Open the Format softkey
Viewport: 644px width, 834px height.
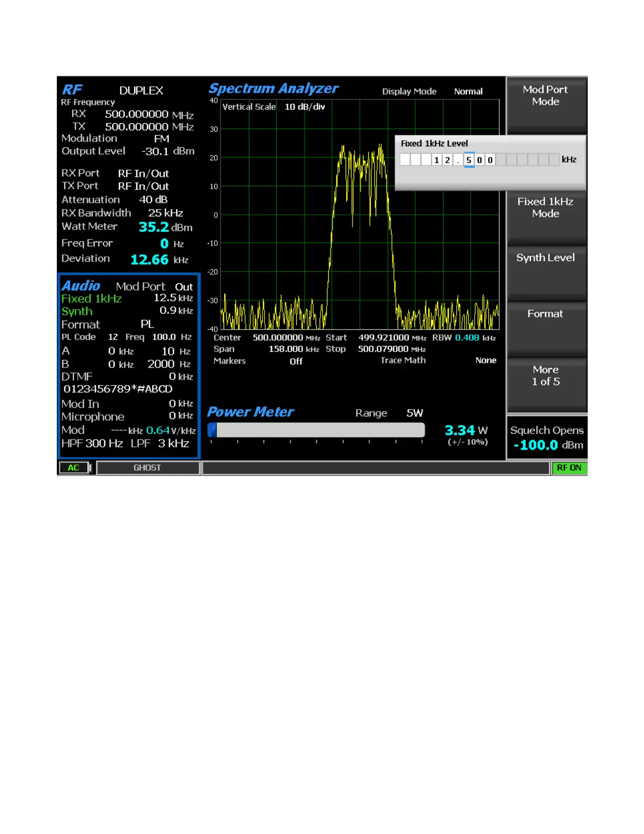[x=546, y=329]
